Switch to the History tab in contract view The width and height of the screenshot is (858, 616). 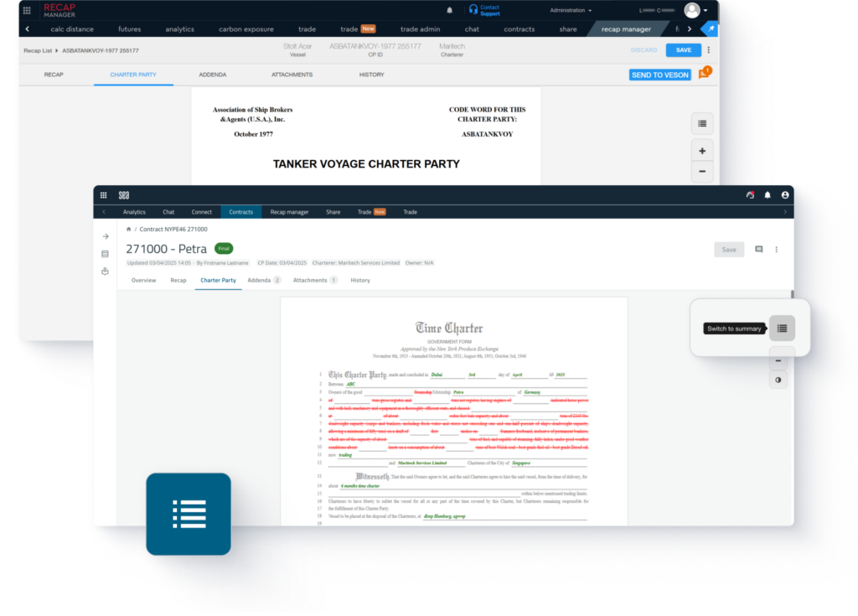pos(360,281)
